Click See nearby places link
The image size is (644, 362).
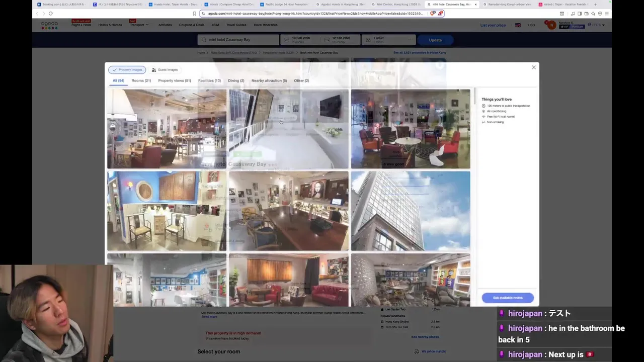tap(425, 337)
